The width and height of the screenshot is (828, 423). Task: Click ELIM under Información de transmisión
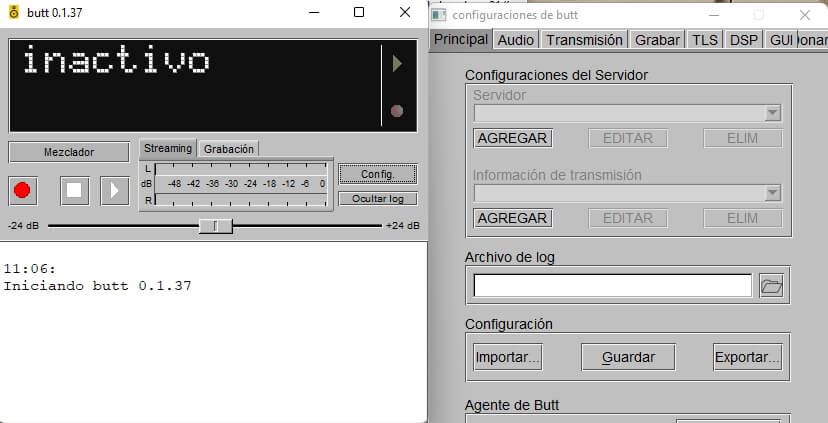(742, 218)
